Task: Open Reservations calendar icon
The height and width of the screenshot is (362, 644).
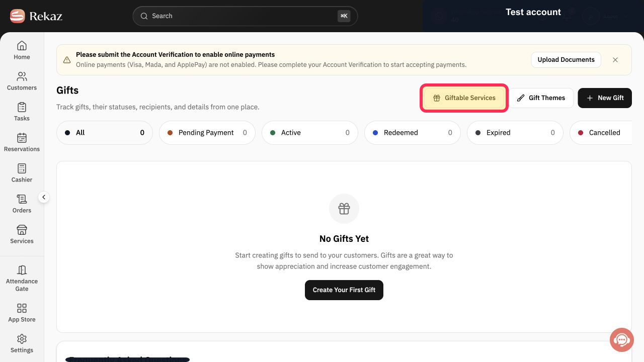Action: click(22, 138)
